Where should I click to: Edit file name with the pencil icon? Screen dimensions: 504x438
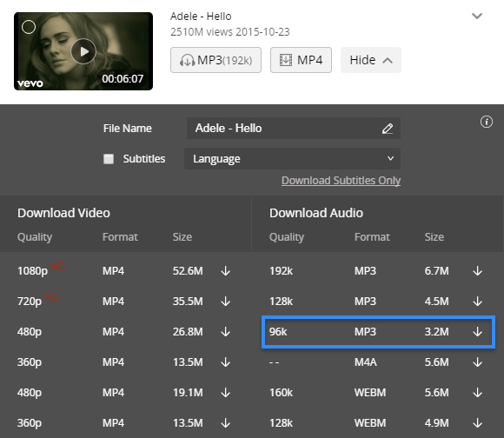388,129
